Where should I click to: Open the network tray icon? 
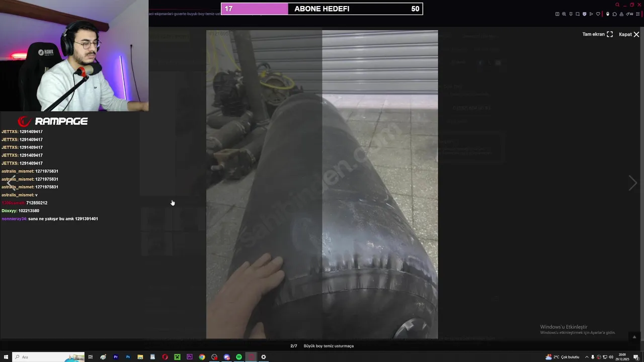[605, 357]
